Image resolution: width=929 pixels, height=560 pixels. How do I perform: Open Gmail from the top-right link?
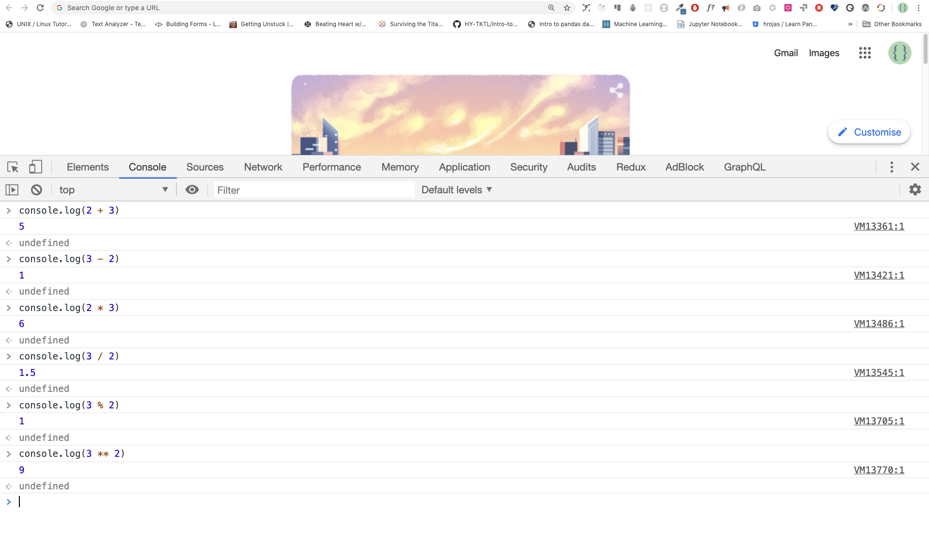(x=785, y=53)
